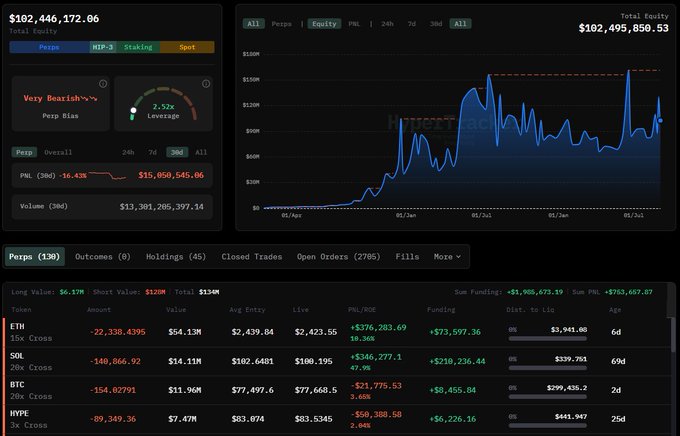The height and width of the screenshot is (436, 680).
Task: Set PNL panel range to 30d
Action: [x=177, y=152]
